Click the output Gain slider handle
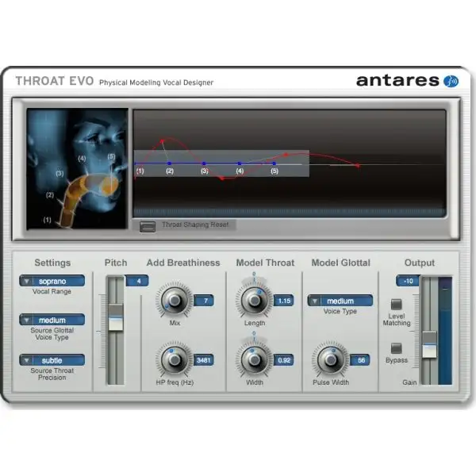Image resolution: width=476 pixels, height=476 pixels. click(x=429, y=345)
